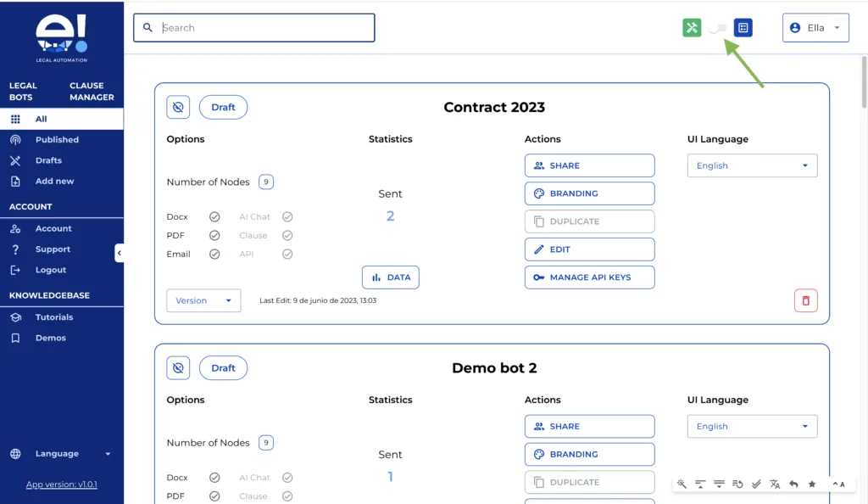Expand UI Language dropdown on Contract 2023
868x504 pixels.
[x=752, y=165]
